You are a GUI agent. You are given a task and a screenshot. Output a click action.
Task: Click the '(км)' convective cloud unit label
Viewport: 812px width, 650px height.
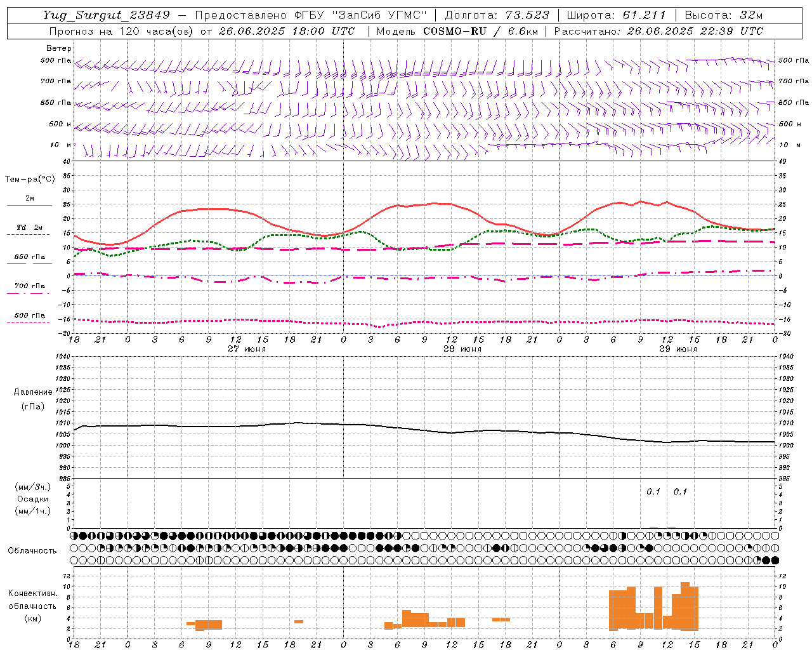click(33, 618)
